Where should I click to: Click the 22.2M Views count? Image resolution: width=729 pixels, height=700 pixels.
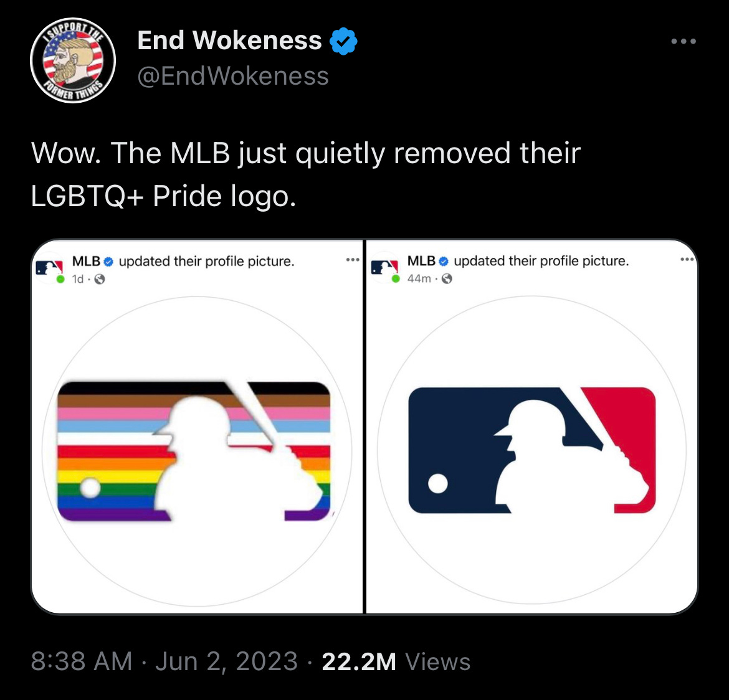pyautogui.click(x=396, y=661)
